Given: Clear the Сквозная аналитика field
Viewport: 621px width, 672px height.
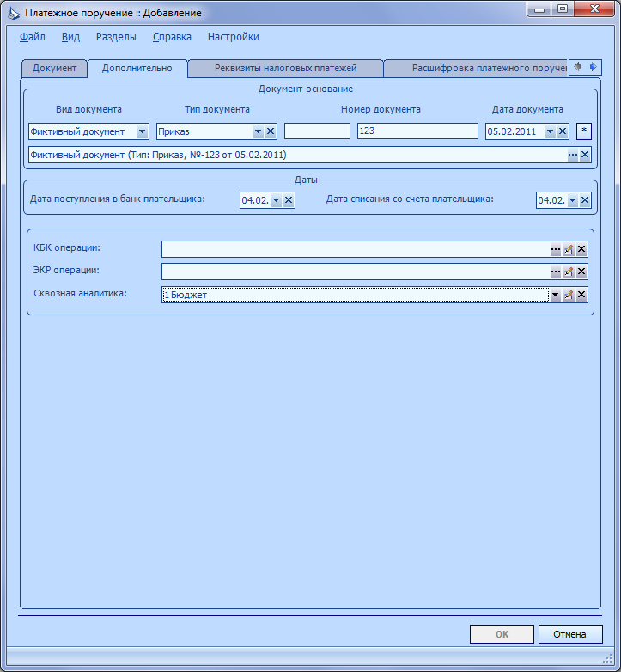Looking at the screenshot, I should [581, 295].
